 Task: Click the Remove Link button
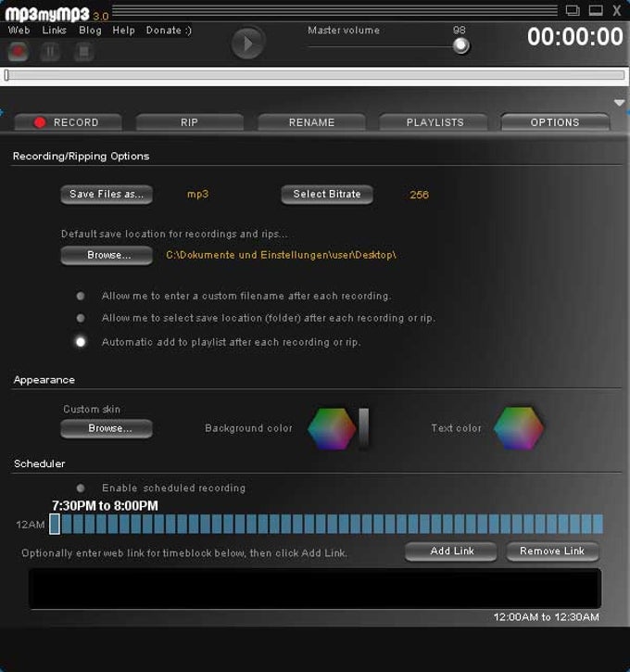coord(552,552)
